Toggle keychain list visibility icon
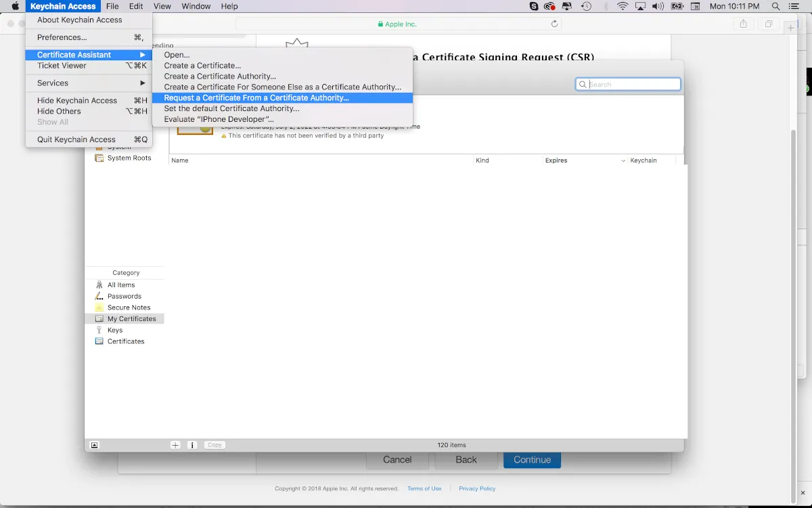This screenshot has width=812, height=508. (94, 445)
